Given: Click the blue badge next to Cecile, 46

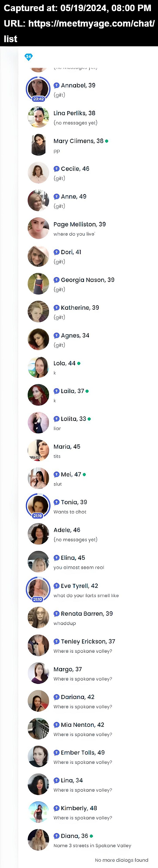Looking at the screenshot, I should point(57,169).
